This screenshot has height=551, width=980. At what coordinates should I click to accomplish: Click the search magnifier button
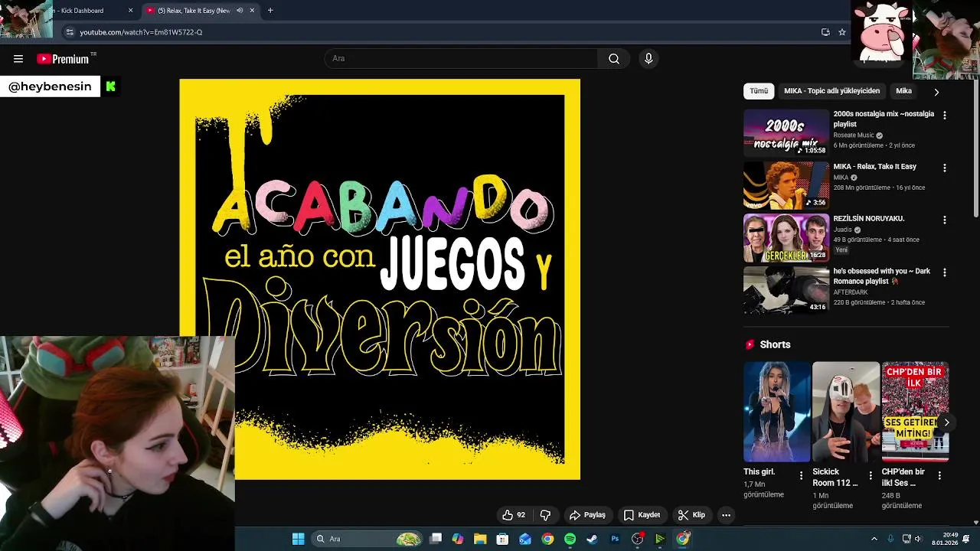coord(614,59)
